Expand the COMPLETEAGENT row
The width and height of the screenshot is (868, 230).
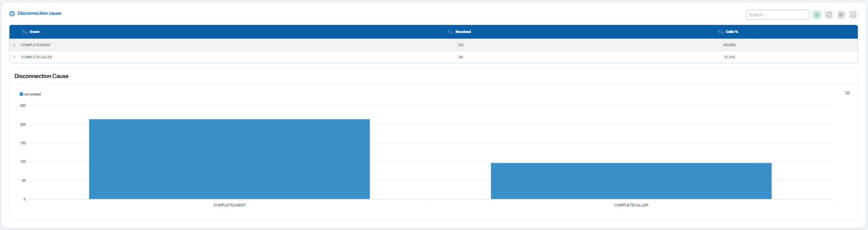pyautogui.click(x=14, y=45)
